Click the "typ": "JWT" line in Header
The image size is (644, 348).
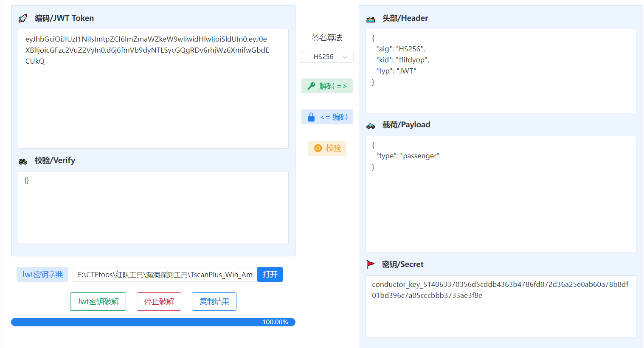(x=396, y=71)
